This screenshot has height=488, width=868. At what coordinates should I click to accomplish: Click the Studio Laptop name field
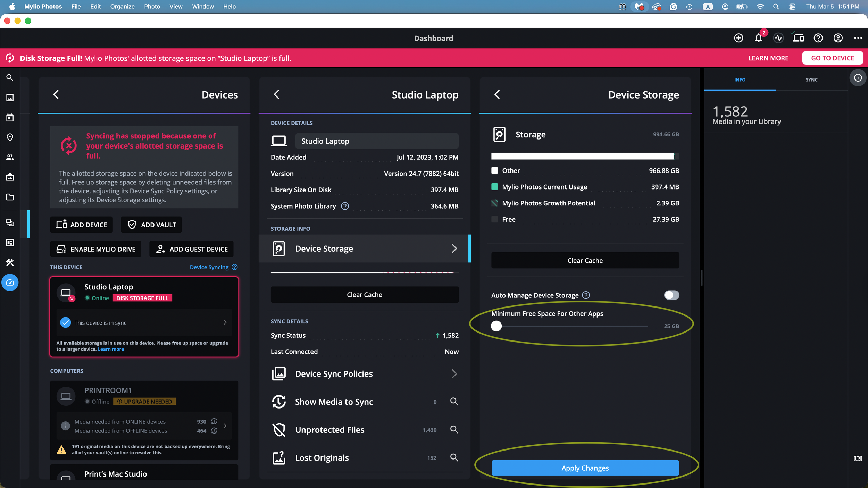376,141
